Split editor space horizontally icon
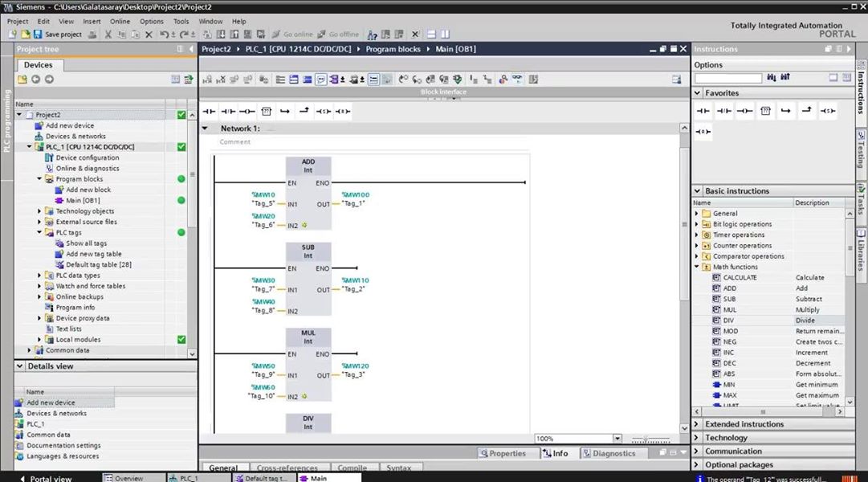Screen dimensions: 868x482 click(432, 35)
